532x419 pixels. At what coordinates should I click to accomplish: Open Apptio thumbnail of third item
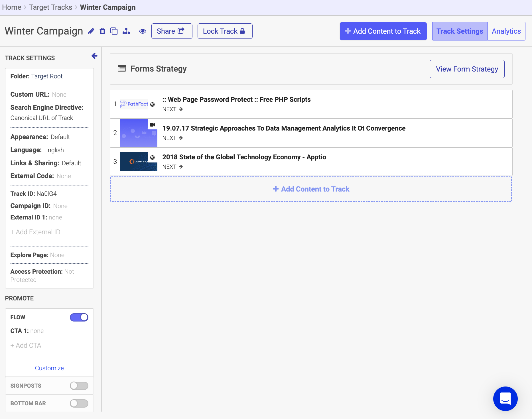(139, 162)
